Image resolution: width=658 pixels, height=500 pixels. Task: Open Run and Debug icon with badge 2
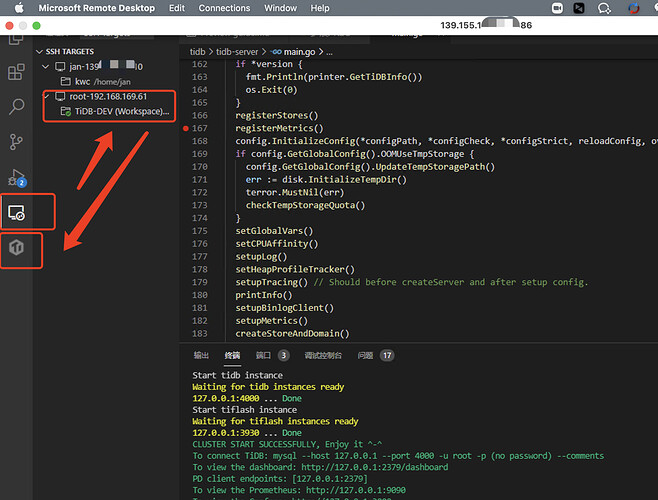point(17,178)
